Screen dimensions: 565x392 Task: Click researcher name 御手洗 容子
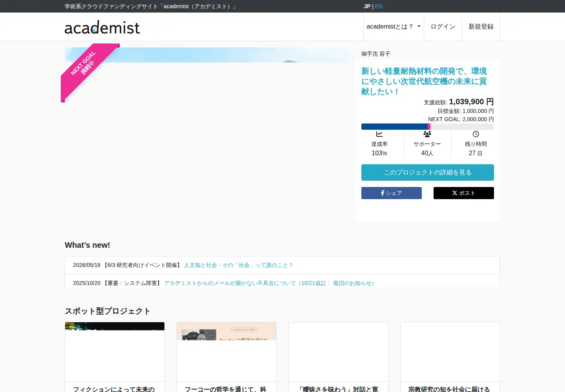[x=376, y=54]
